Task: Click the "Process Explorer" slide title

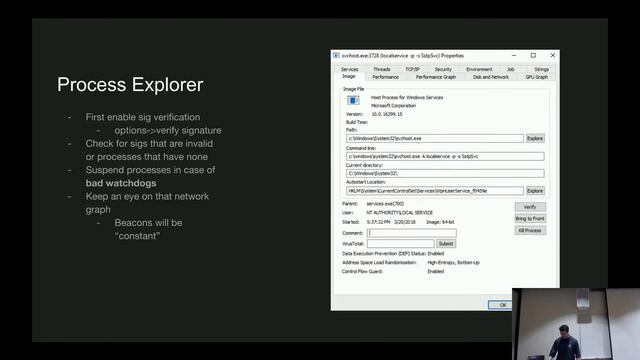Action: (130, 85)
